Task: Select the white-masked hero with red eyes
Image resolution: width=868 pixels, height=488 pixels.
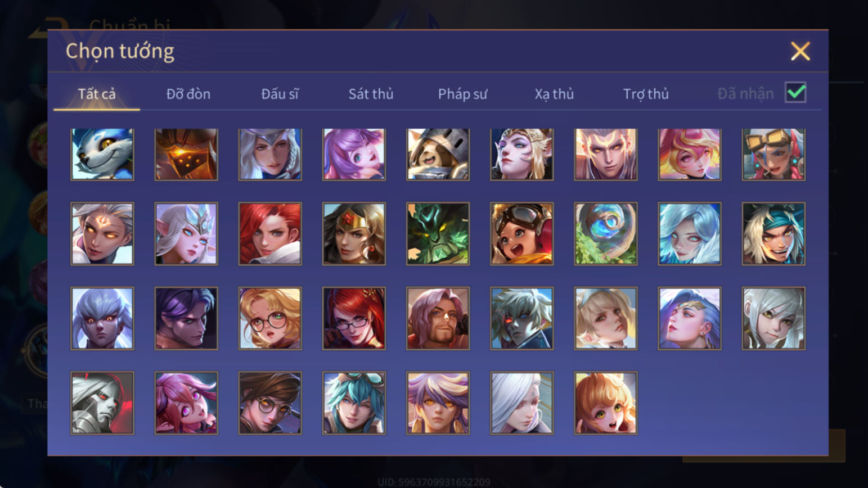Action: click(102, 403)
